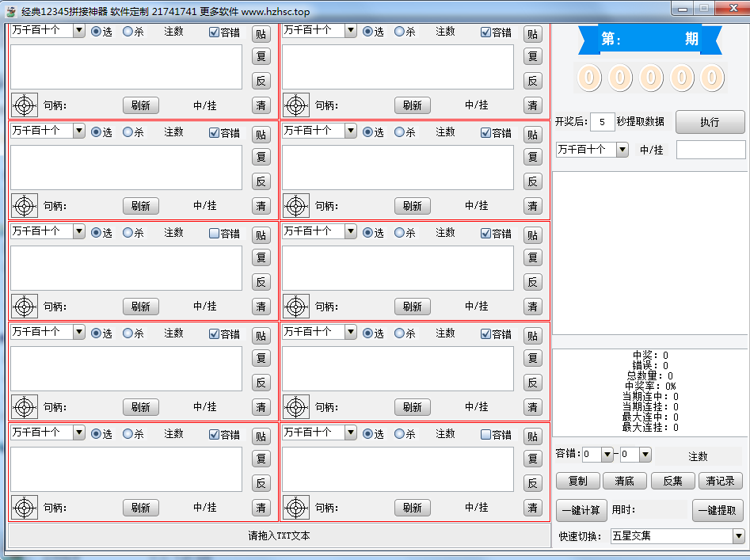Click the 第 期 blue banner
This screenshot has width=750, height=560.
click(650, 40)
